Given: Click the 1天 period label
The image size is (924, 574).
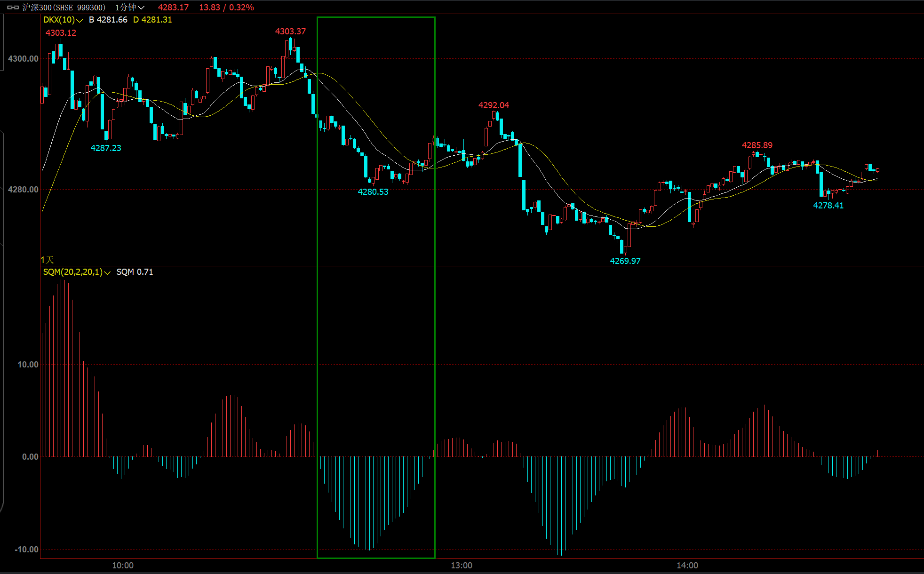Looking at the screenshot, I should (47, 260).
